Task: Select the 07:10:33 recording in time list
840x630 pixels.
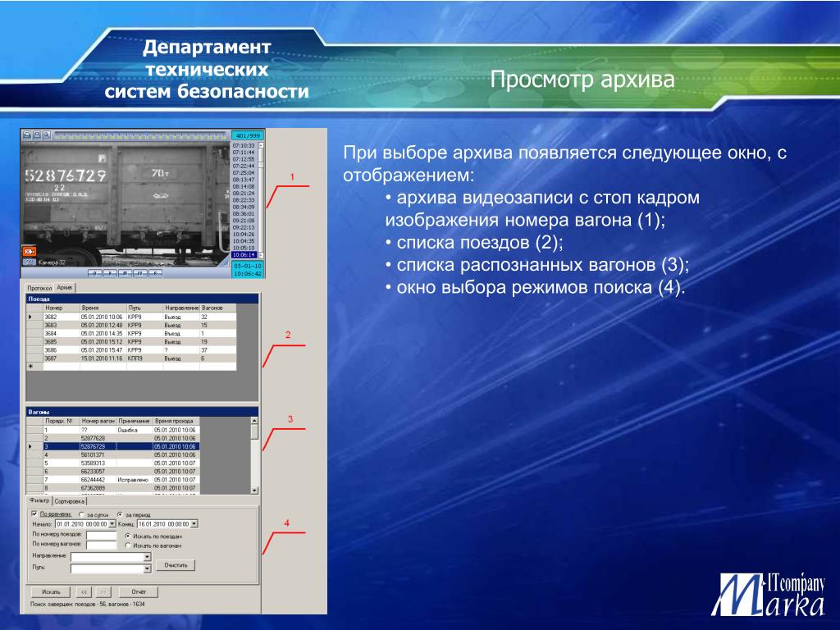Action: [x=244, y=145]
